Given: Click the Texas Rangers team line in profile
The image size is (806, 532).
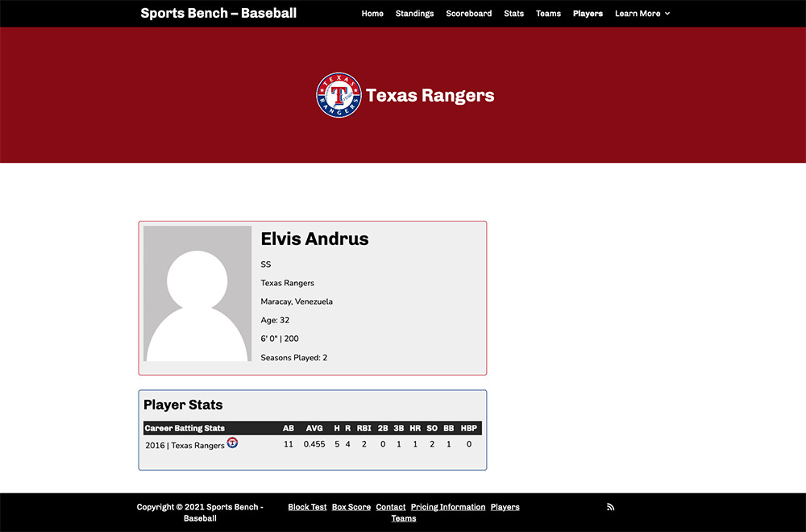Looking at the screenshot, I should pyautogui.click(x=288, y=283).
